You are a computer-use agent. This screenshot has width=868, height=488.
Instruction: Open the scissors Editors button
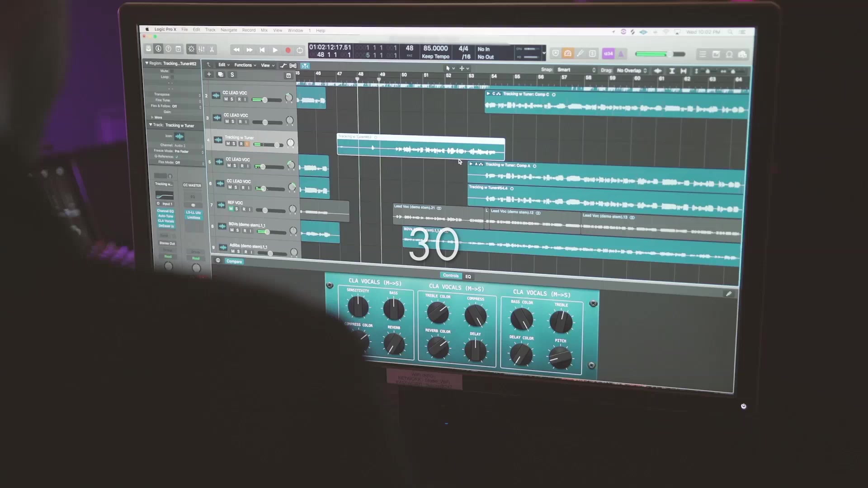pyautogui.click(x=212, y=49)
